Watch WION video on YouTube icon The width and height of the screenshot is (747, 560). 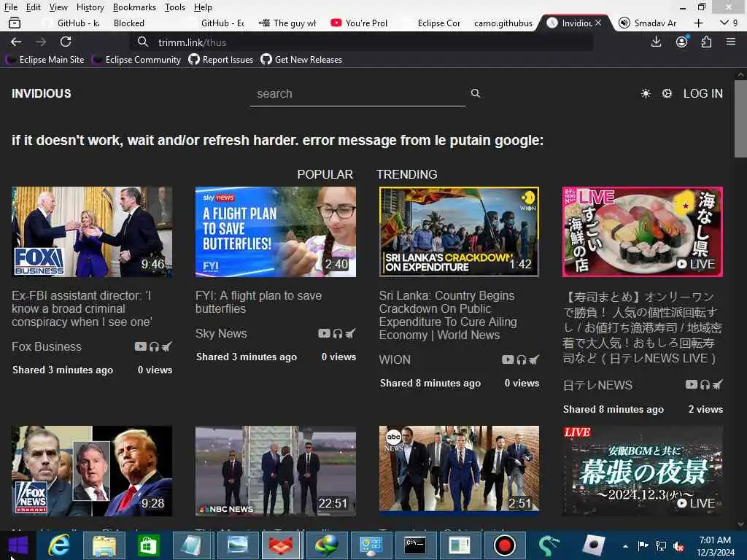[x=508, y=359]
